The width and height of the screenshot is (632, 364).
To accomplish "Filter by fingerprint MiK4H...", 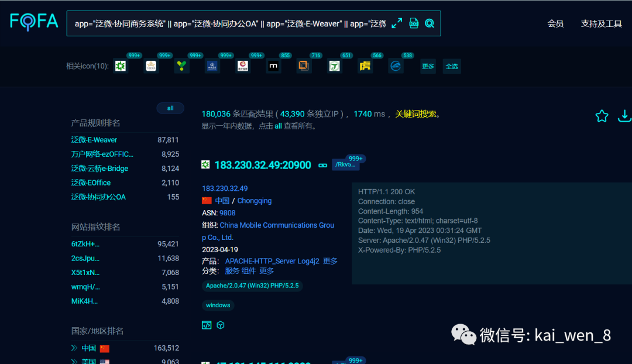I will click(x=84, y=301).
